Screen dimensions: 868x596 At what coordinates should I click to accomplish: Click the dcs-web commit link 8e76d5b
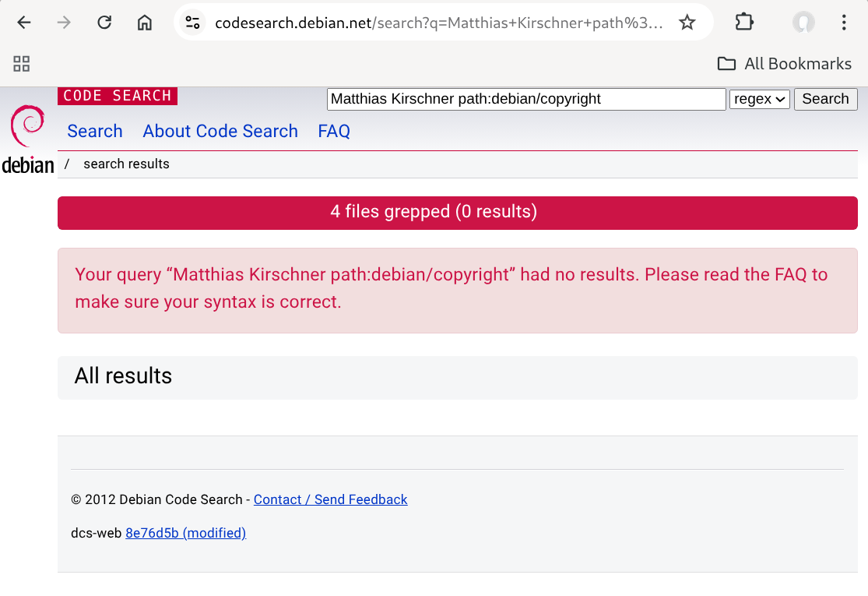(x=185, y=533)
